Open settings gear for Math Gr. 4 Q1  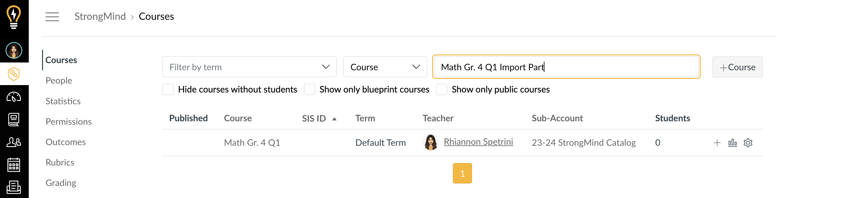748,143
